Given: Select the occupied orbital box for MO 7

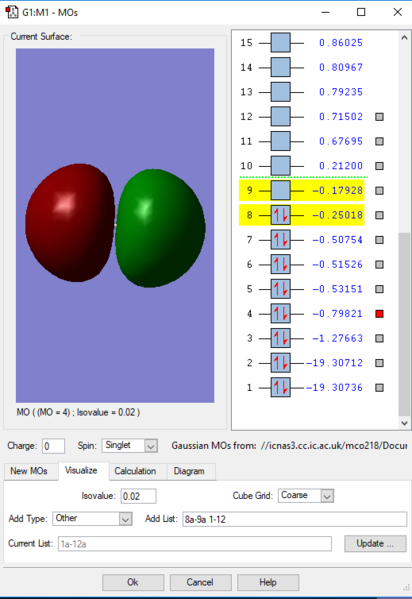Looking at the screenshot, I should tap(281, 240).
